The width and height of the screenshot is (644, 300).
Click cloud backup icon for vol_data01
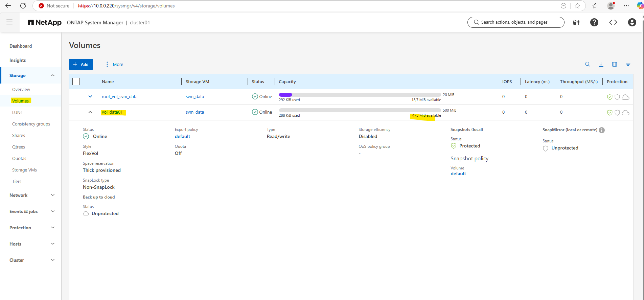(x=626, y=113)
